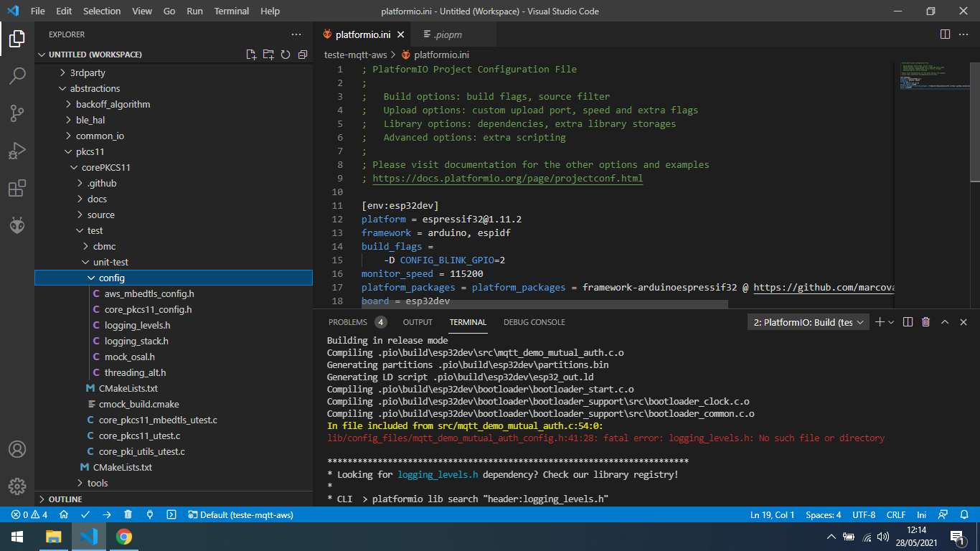Split the editor right
Screen dimensions: 980x551
945,34
